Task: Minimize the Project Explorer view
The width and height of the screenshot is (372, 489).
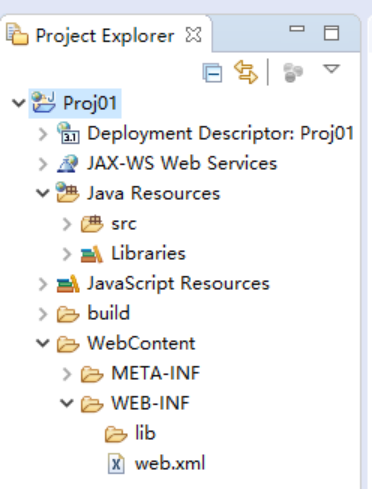Action: click(297, 29)
